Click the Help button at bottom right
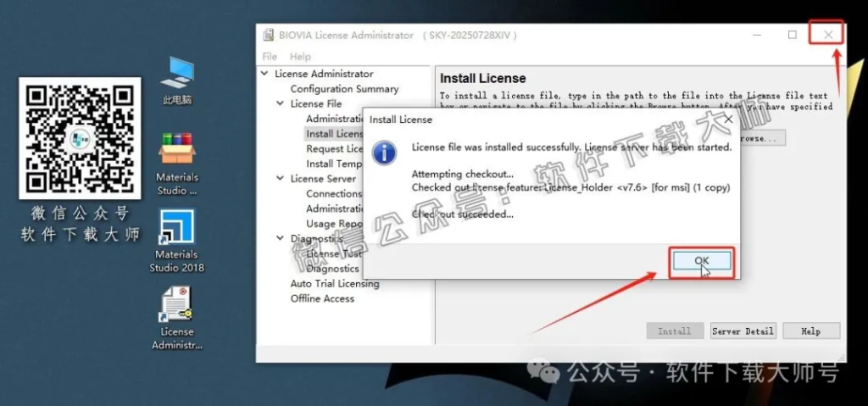This screenshot has width=868, height=406. (810, 331)
